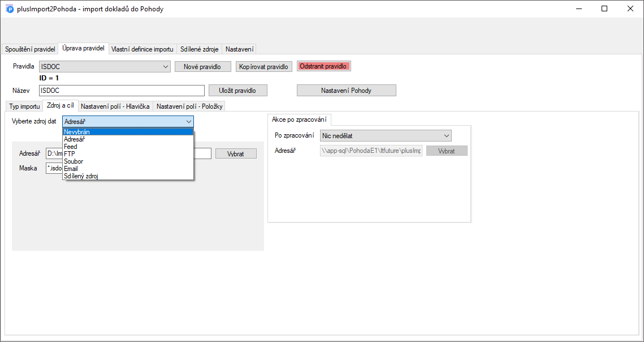The width and height of the screenshot is (644, 342).
Task: Expand the Po zpracování dropdown
Action: tap(385, 135)
